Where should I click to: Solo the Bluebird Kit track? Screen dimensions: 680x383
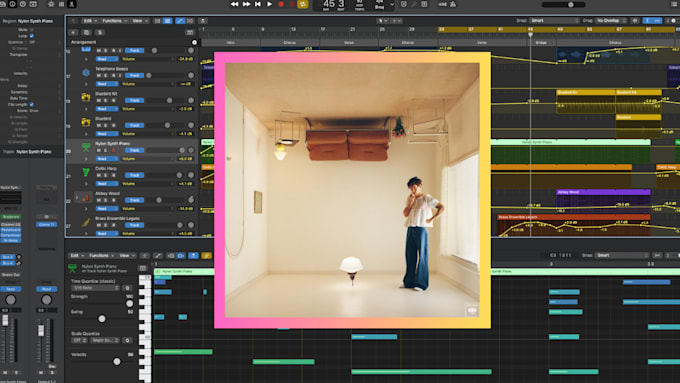coord(106,101)
